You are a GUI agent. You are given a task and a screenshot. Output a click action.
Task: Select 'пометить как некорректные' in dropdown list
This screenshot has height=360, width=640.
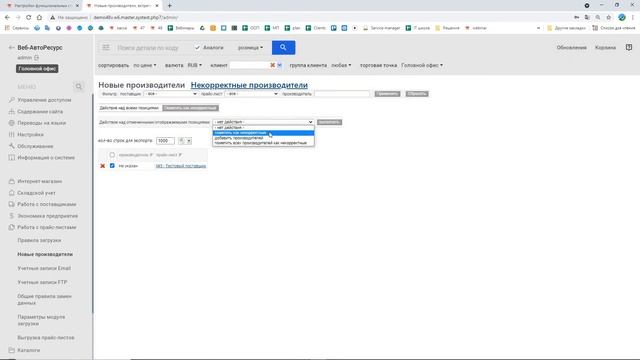tap(263, 133)
